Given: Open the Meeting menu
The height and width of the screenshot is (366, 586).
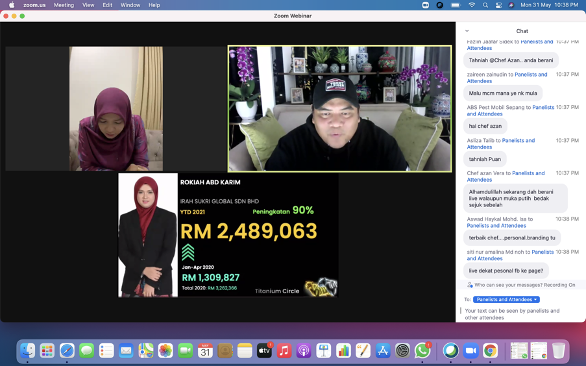Looking at the screenshot, I should [x=64, y=5].
